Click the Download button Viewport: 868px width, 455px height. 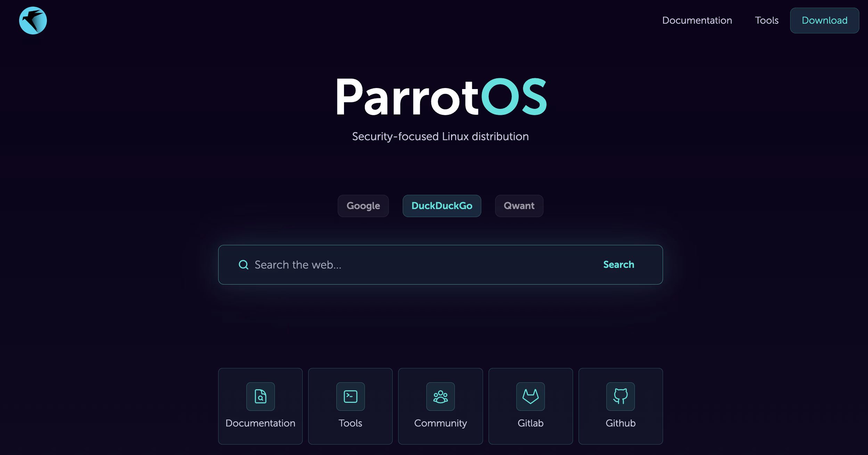(825, 21)
